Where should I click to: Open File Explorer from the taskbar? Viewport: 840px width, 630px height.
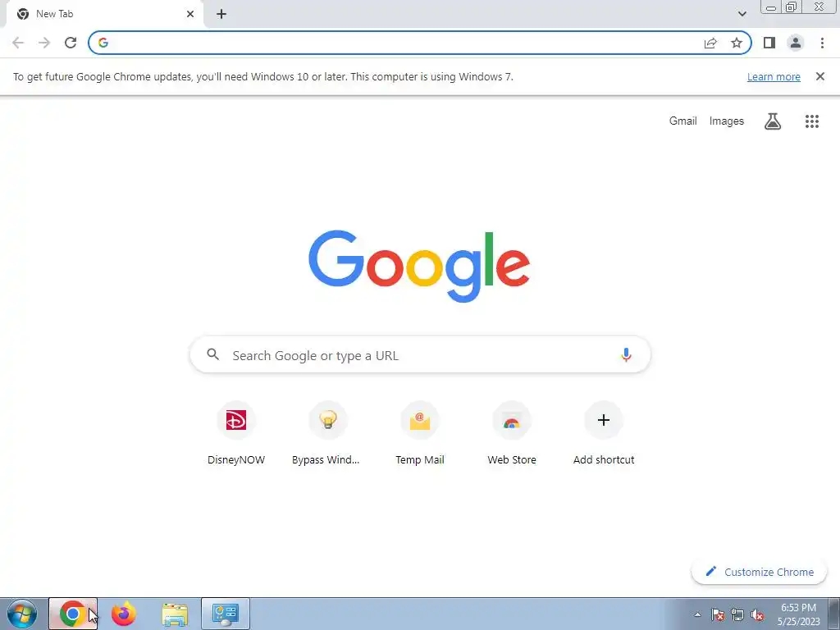(175, 614)
